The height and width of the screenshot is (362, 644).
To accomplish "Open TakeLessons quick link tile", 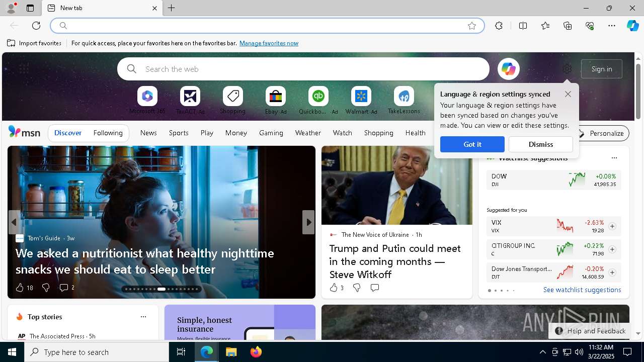I will pyautogui.click(x=404, y=100).
